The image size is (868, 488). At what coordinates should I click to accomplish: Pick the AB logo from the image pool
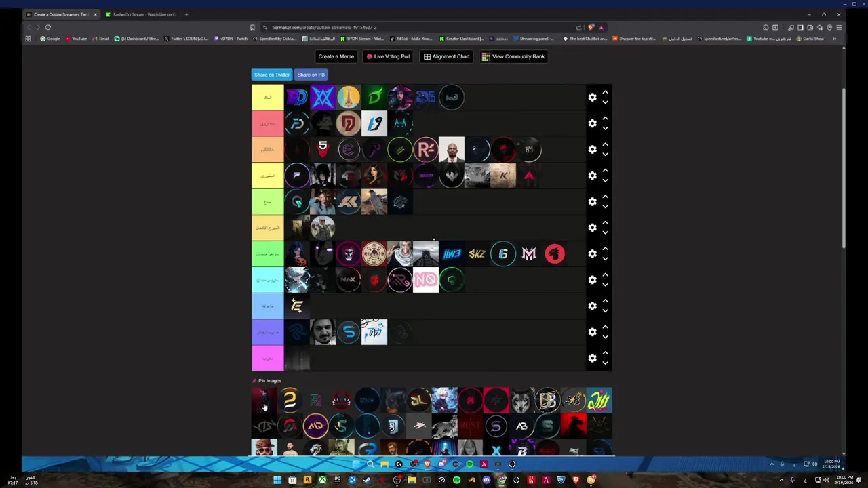click(521, 426)
